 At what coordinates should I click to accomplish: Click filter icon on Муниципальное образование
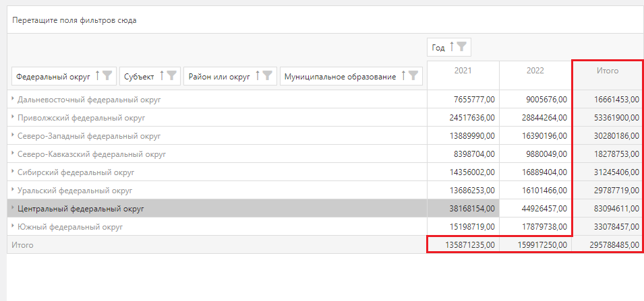pos(413,77)
